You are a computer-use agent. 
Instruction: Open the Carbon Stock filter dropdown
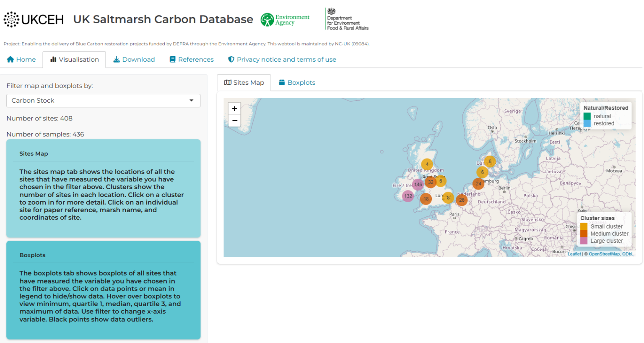(103, 101)
